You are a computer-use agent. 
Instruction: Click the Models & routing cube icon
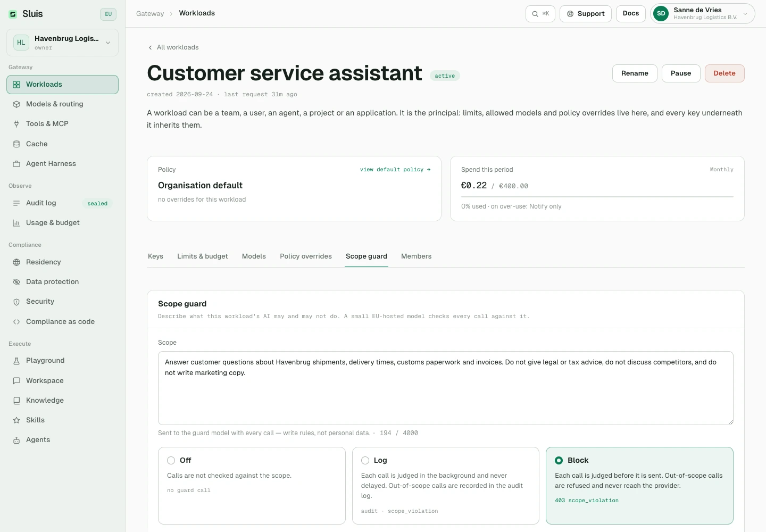(x=16, y=104)
